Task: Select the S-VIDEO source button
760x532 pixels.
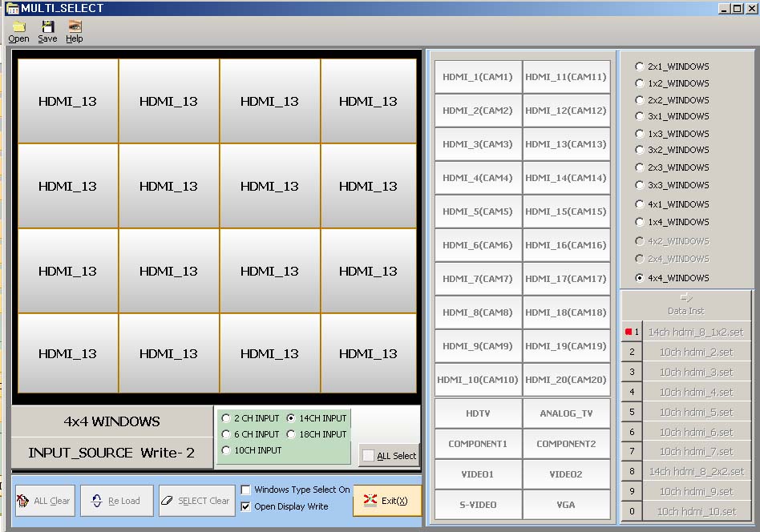Action: (x=478, y=505)
